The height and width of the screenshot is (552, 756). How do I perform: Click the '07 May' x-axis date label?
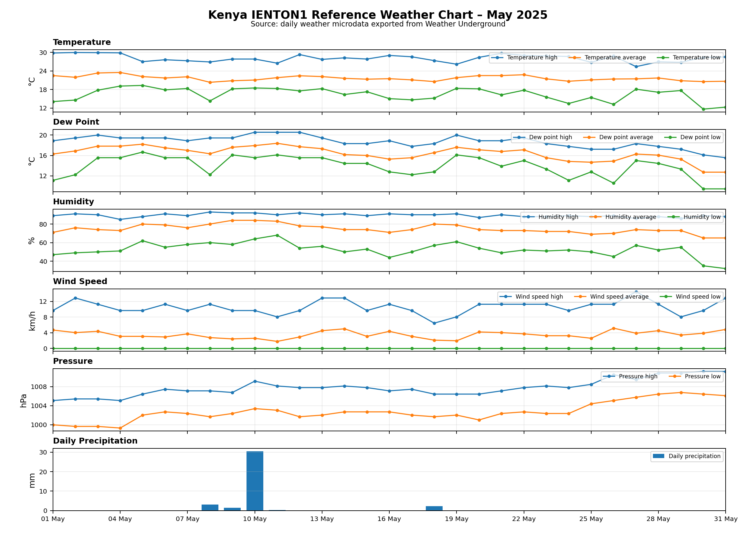[x=188, y=520]
